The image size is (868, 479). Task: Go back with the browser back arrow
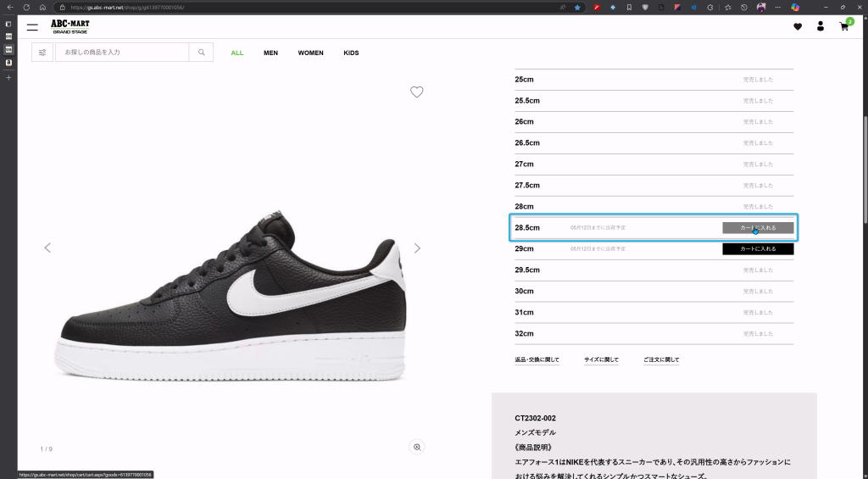(x=10, y=7)
